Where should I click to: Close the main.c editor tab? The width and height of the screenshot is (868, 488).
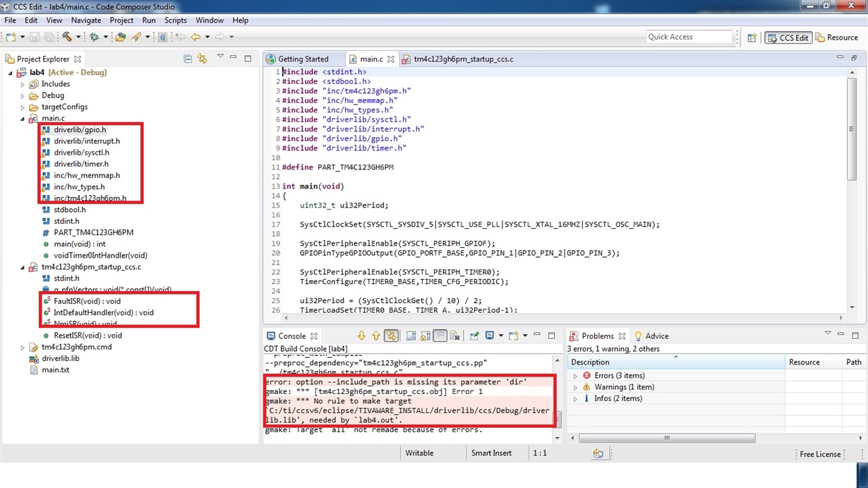(390, 59)
